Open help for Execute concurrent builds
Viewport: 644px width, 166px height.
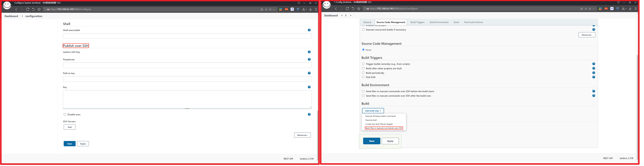pyautogui.click(x=593, y=29)
